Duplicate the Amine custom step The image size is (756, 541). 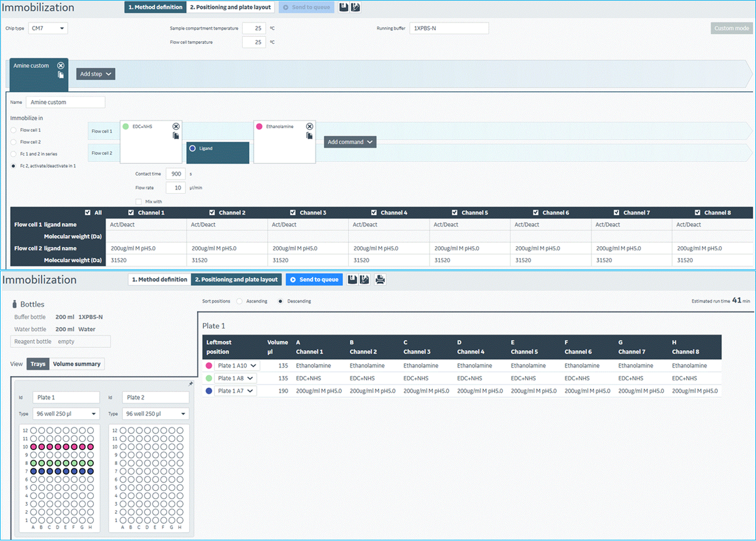(x=61, y=75)
